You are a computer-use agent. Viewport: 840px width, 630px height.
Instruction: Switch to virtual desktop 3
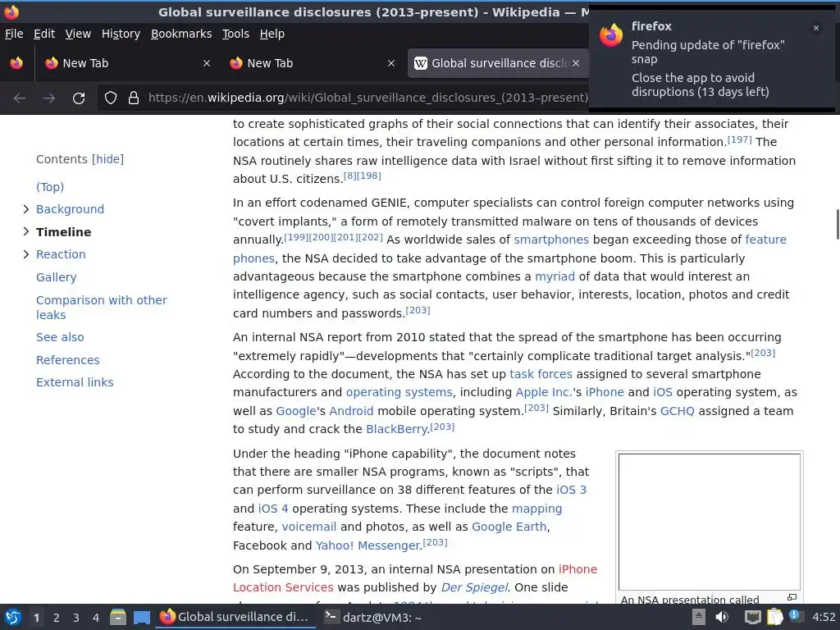76,618
